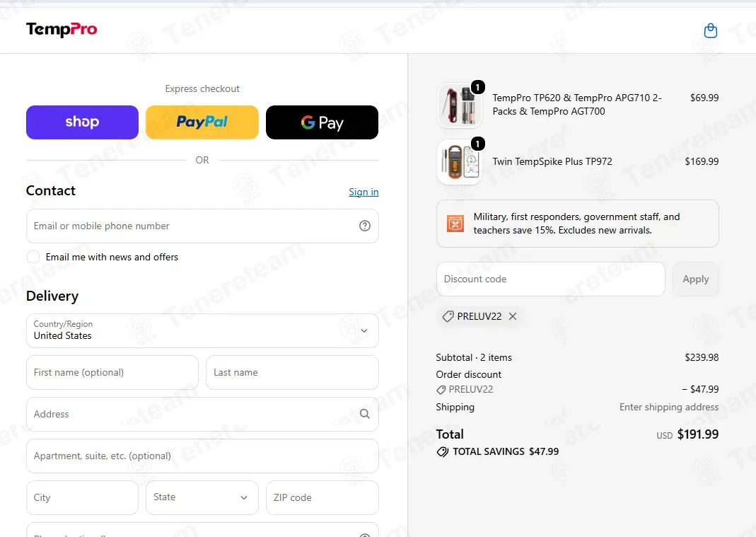The height and width of the screenshot is (537, 756).
Task: Click the Subtotal $239.98 value
Action: pyautogui.click(x=702, y=357)
